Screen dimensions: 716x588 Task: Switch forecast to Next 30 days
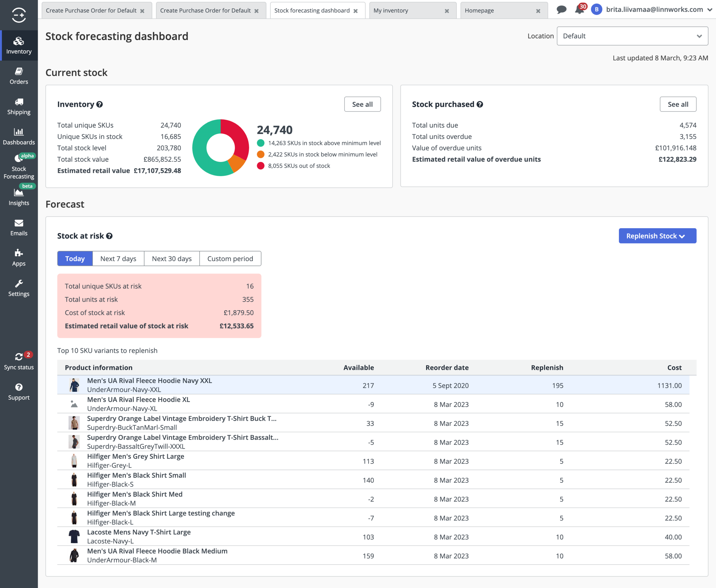point(171,259)
